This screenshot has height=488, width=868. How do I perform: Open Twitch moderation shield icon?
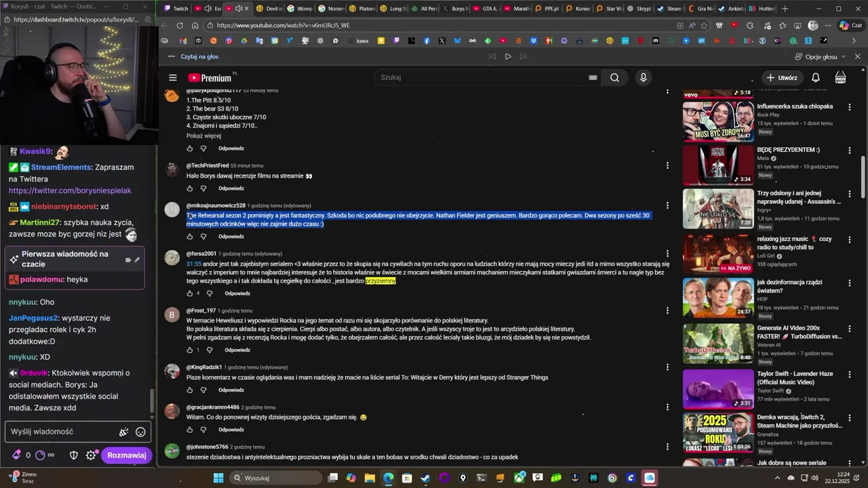point(74,455)
